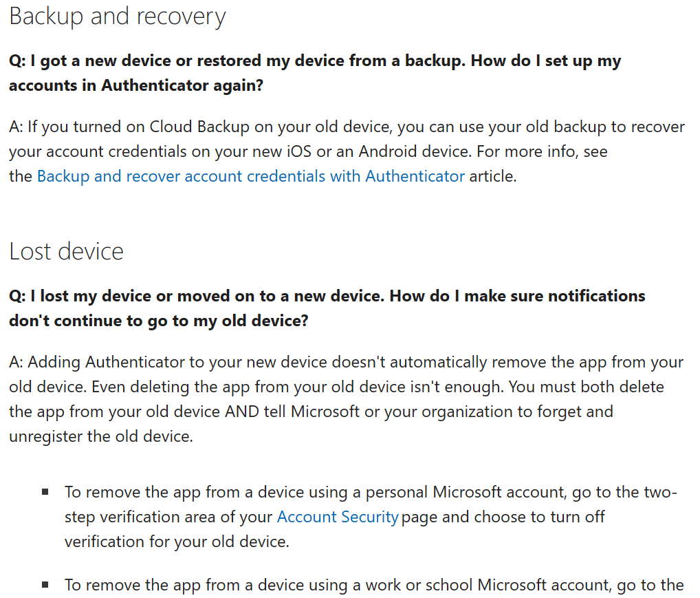Open the Backup and recover account credentials link
The height and width of the screenshot is (598, 700).
click(x=250, y=176)
